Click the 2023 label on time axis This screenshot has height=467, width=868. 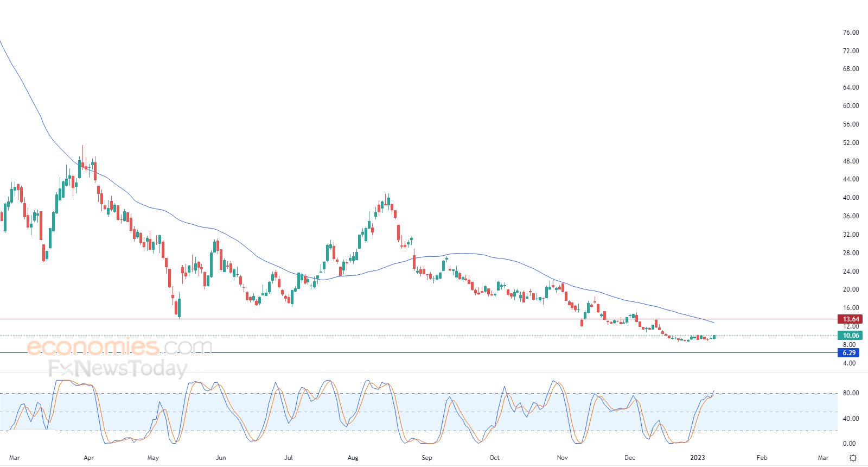(x=698, y=458)
